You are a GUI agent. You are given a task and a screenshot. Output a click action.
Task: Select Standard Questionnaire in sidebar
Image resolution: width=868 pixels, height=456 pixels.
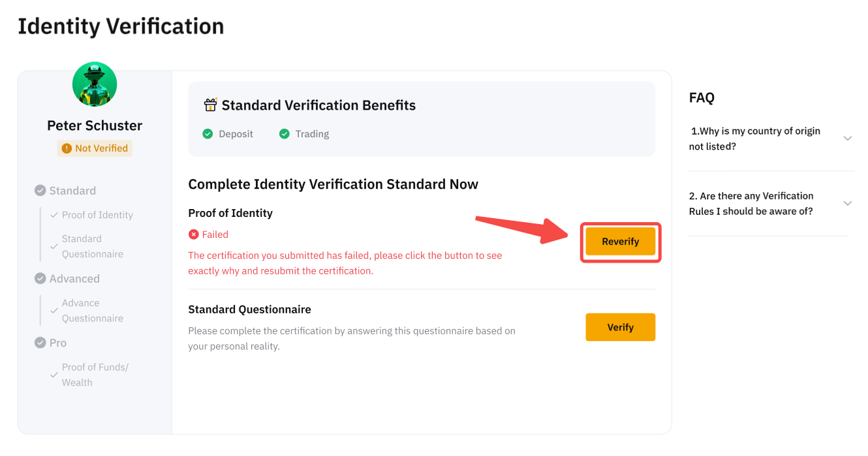(x=92, y=246)
